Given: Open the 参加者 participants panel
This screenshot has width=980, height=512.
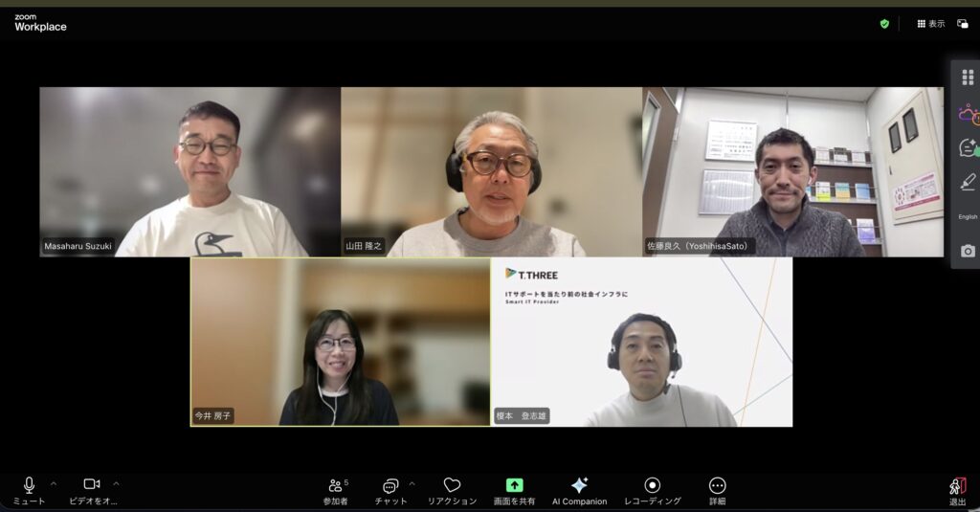Looking at the screenshot, I should [x=335, y=486].
